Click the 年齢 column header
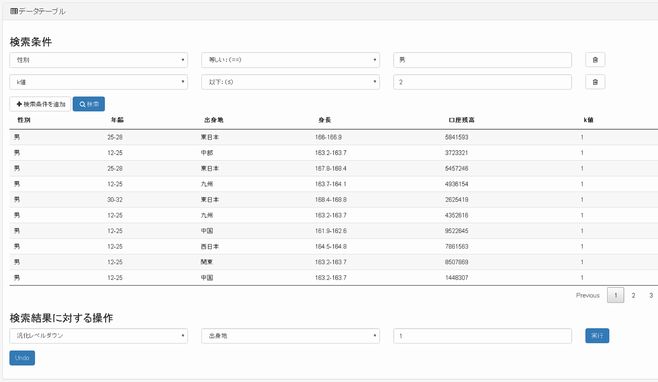Viewport: 658px width, 382px height. (117, 120)
